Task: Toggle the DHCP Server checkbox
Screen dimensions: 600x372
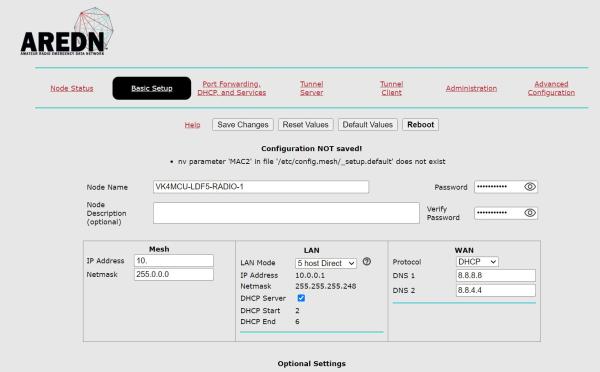Action: point(301,298)
